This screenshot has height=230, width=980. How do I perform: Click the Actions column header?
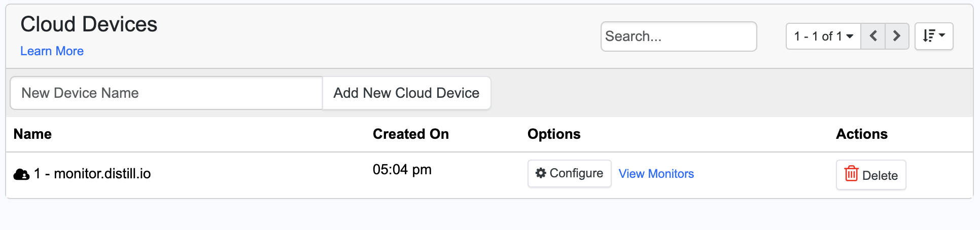click(x=861, y=134)
